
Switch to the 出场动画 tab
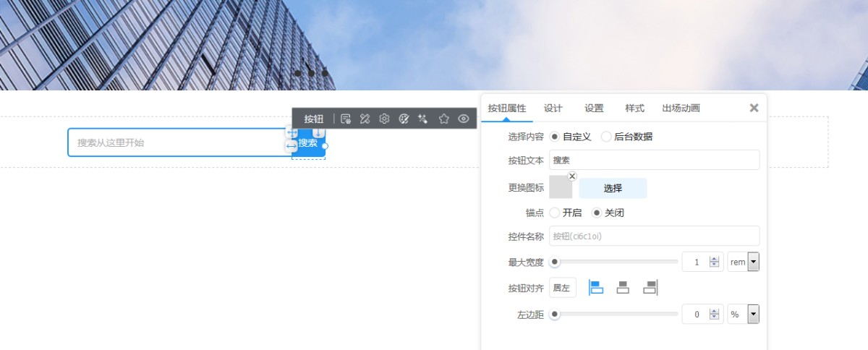[681, 108]
